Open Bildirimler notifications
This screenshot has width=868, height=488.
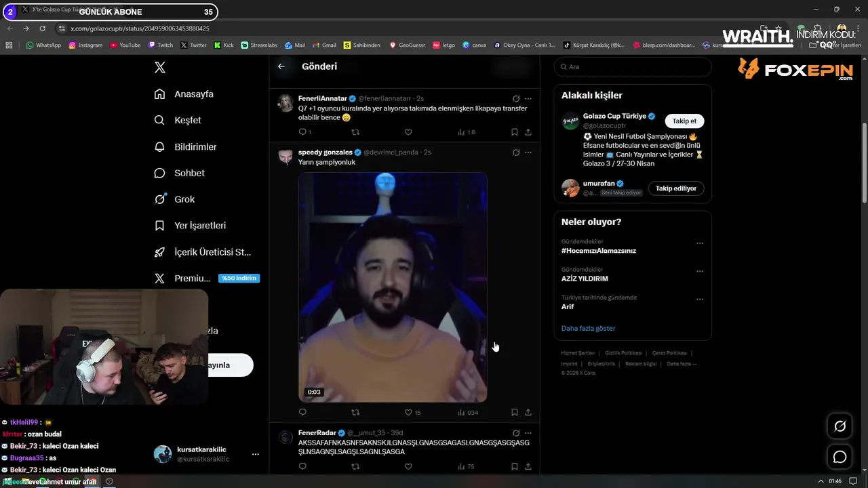[x=185, y=146]
